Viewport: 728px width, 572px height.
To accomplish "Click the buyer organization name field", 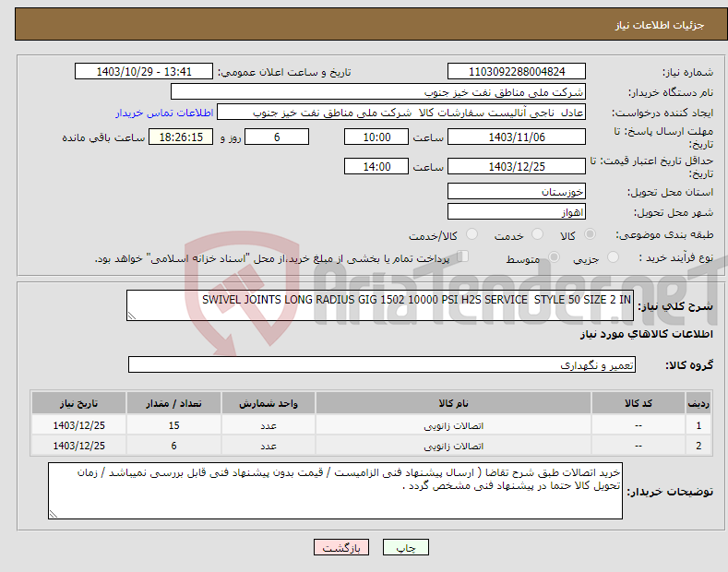I will (378, 92).
